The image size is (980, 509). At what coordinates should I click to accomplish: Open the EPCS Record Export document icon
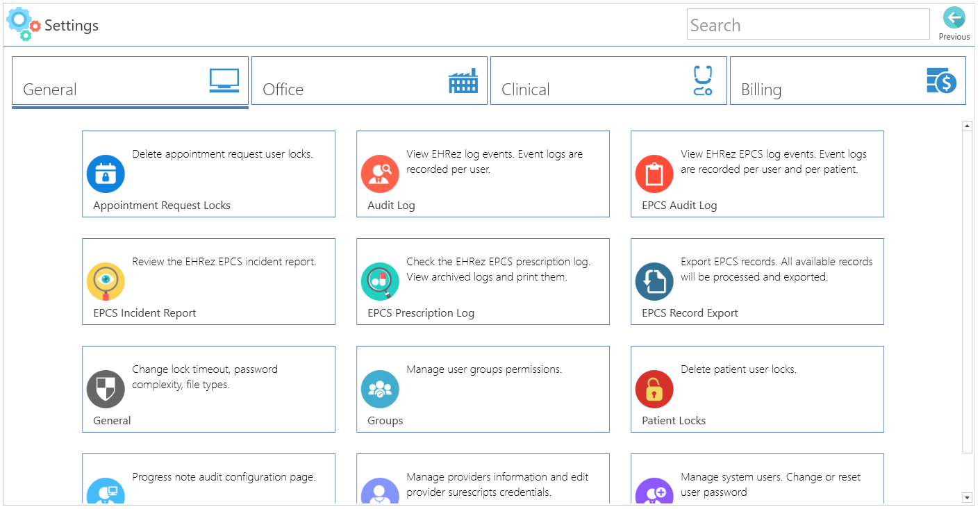coord(654,281)
